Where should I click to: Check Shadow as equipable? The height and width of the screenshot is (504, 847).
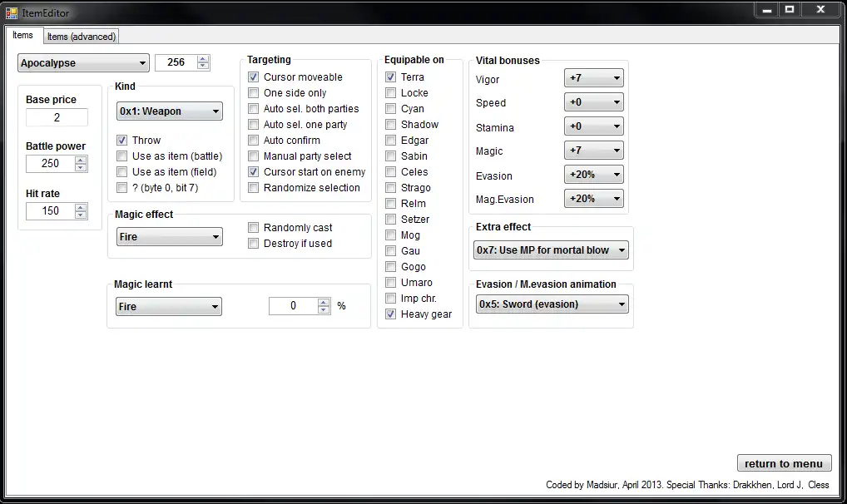point(390,124)
